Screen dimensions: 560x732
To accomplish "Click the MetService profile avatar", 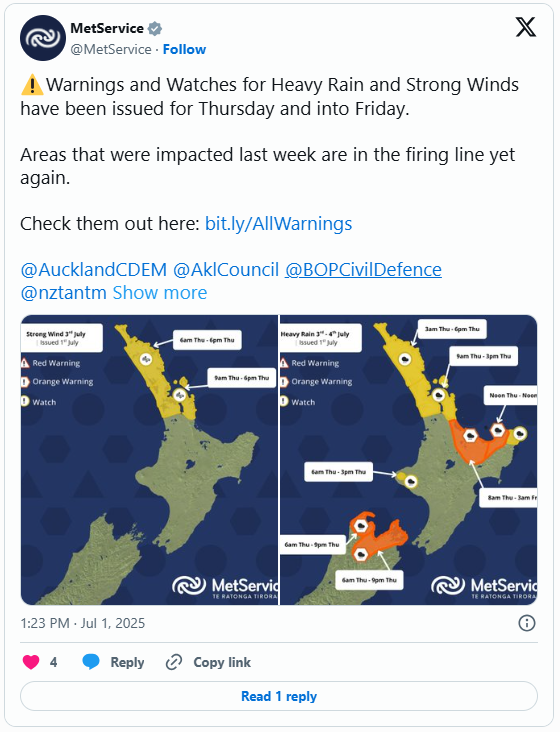I will [43, 38].
